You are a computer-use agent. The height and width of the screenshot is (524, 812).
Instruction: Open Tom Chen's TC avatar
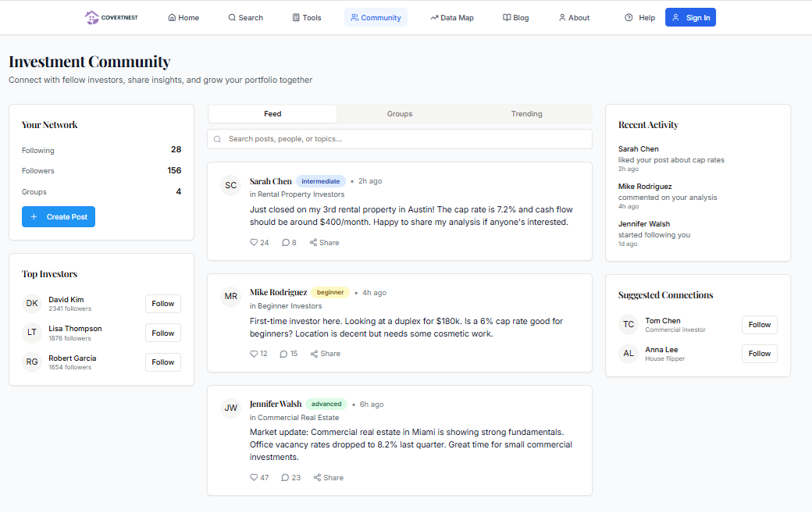point(629,325)
